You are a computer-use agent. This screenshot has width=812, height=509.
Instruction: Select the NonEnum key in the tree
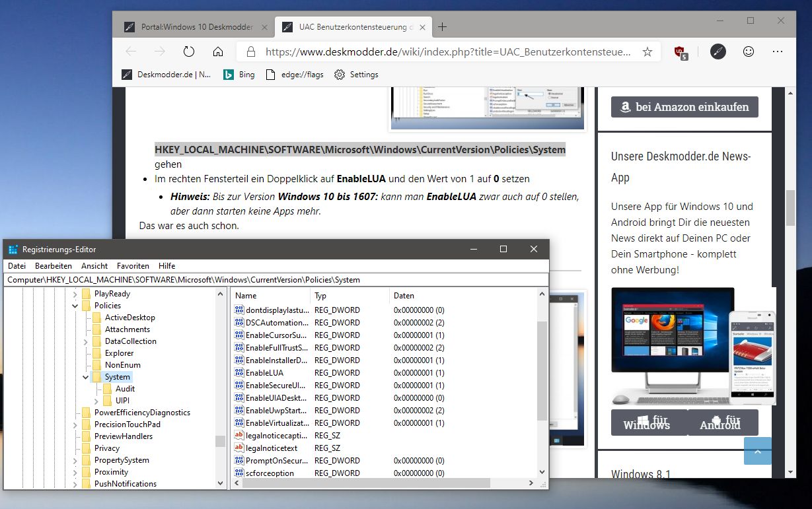pyautogui.click(x=122, y=365)
